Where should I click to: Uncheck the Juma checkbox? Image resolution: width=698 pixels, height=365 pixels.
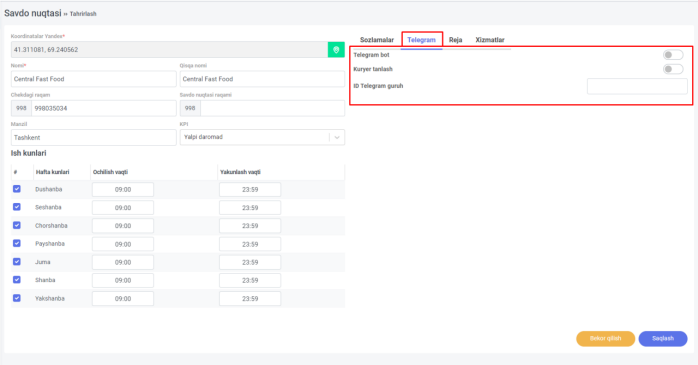coord(17,262)
